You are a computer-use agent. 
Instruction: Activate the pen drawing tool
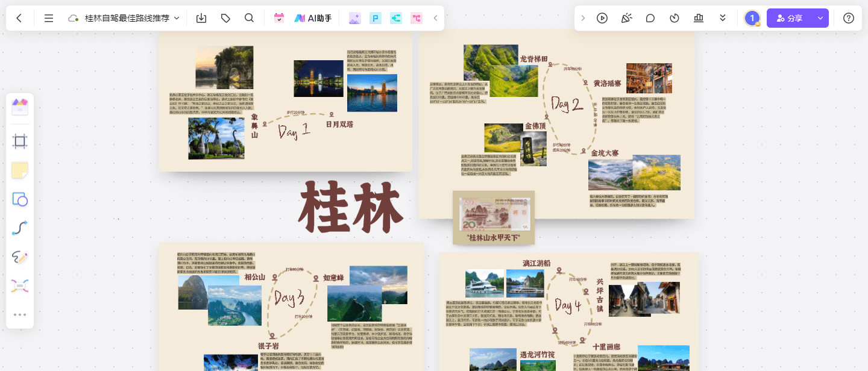click(20, 257)
